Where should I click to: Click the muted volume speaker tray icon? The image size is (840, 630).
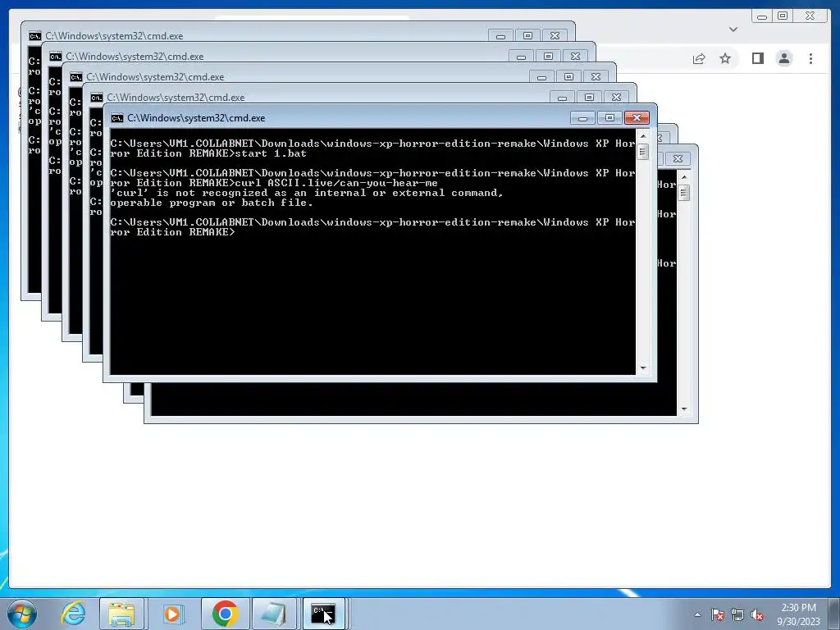[x=757, y=614]
